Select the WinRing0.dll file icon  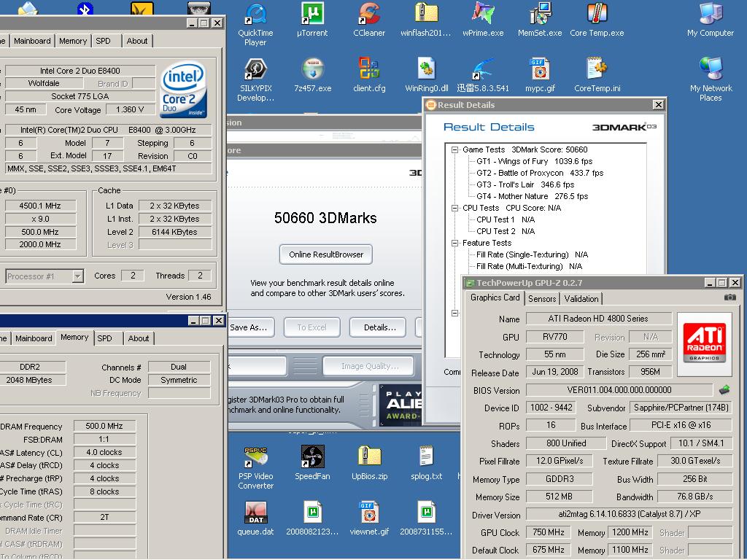pos(426,69)
